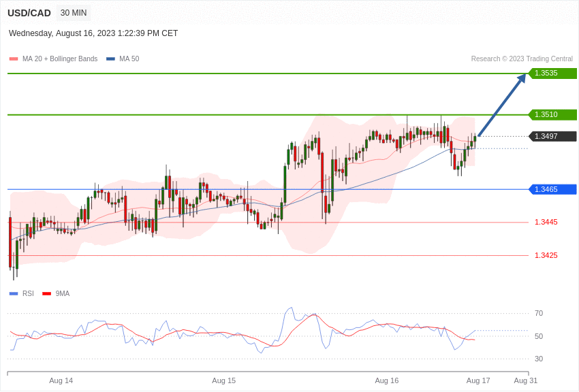The height and width of the screenshot is (392, 579).
Task: Click the RSI legend label
Action: tap(28, 294)
